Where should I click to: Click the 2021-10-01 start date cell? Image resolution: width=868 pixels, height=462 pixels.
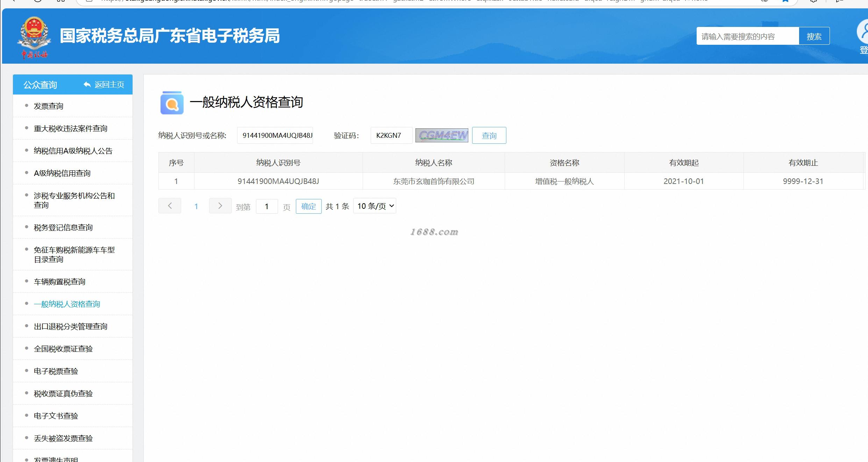684,181
